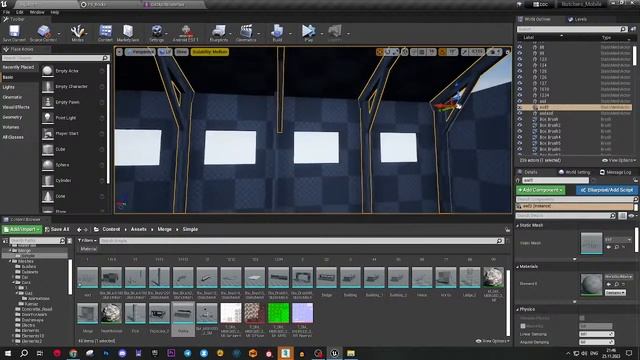This screenshot has height=360, width=640.
Task: Select Player Start in Place Actors
Action: coord(67,133)
